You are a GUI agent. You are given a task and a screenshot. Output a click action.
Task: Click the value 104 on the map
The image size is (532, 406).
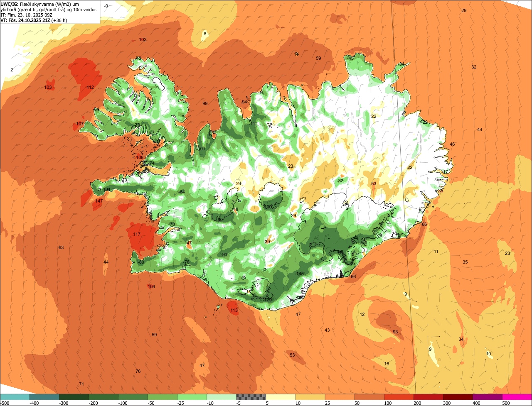click(x=151, y=286)
